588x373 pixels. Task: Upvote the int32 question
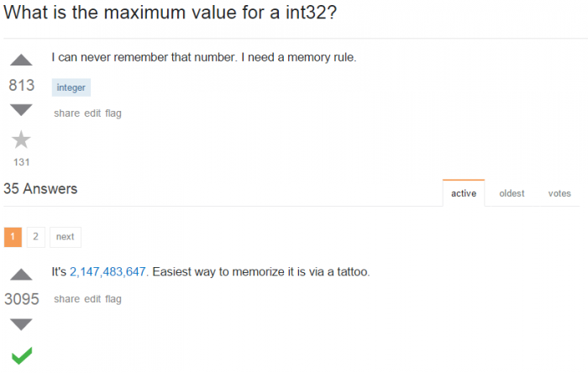[21, 60]
